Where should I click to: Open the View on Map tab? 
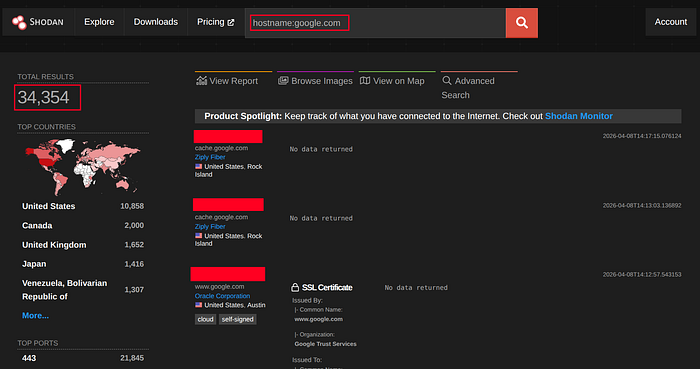pos(392,81)
